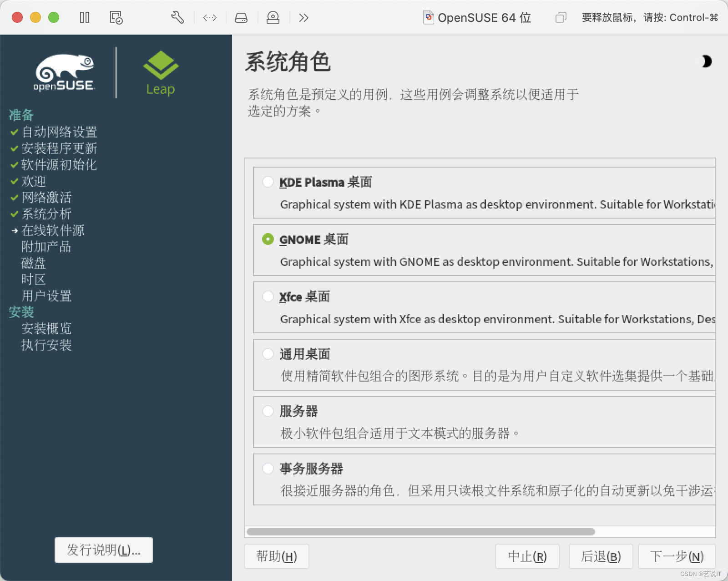
Task: Click the 在线软件源 current step
Action: pos(53,230)
